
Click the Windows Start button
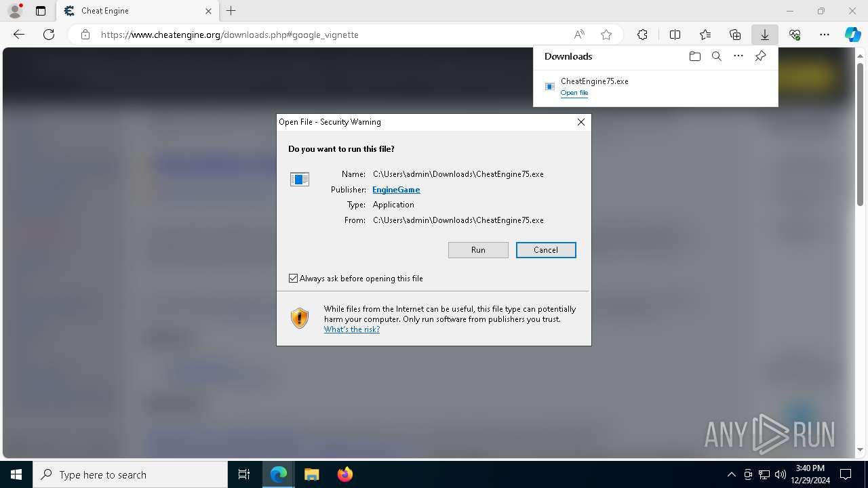pos(16,474)
